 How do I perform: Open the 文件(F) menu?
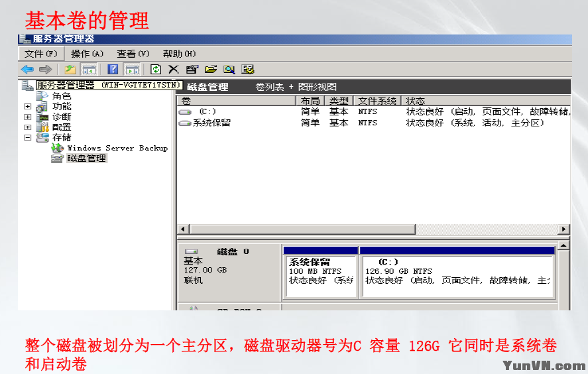click(41, 54)
